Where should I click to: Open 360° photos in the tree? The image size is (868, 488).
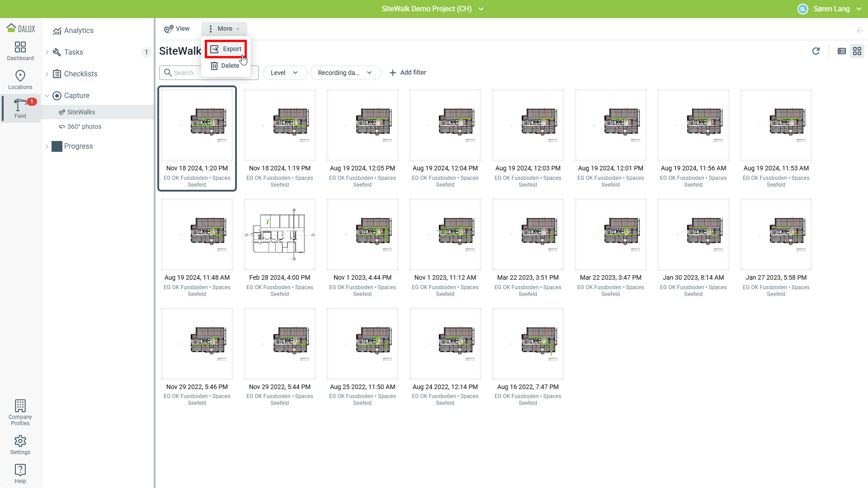click(84, 127)
